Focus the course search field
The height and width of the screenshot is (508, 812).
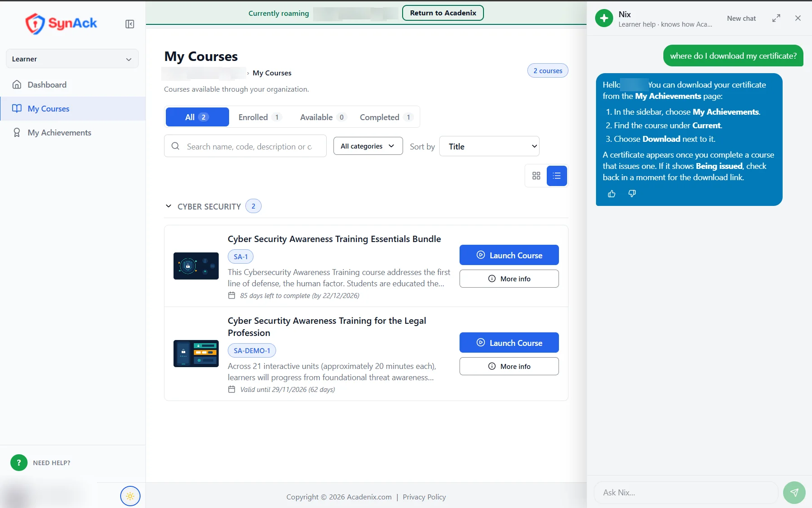tap(245, 146)
